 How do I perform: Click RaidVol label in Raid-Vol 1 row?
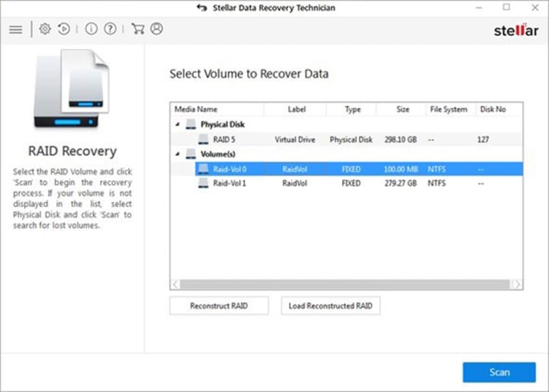tap(295, 183)
